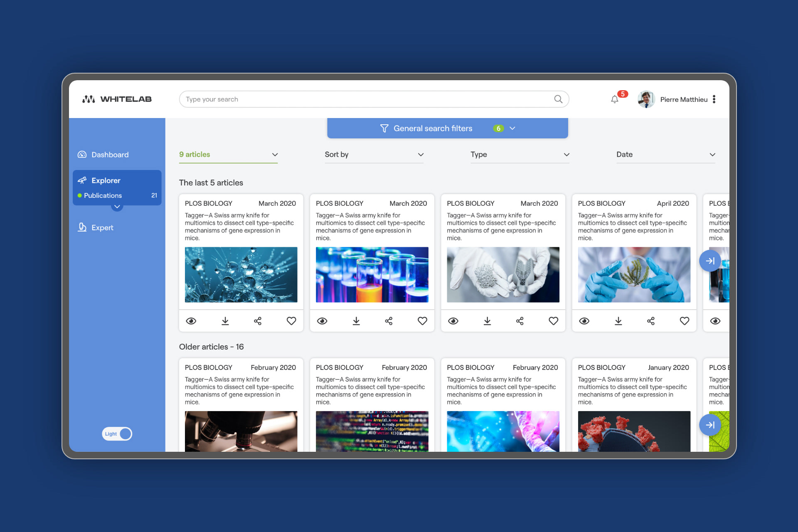
Task: Focus the Type your search field
Action: 374,99
